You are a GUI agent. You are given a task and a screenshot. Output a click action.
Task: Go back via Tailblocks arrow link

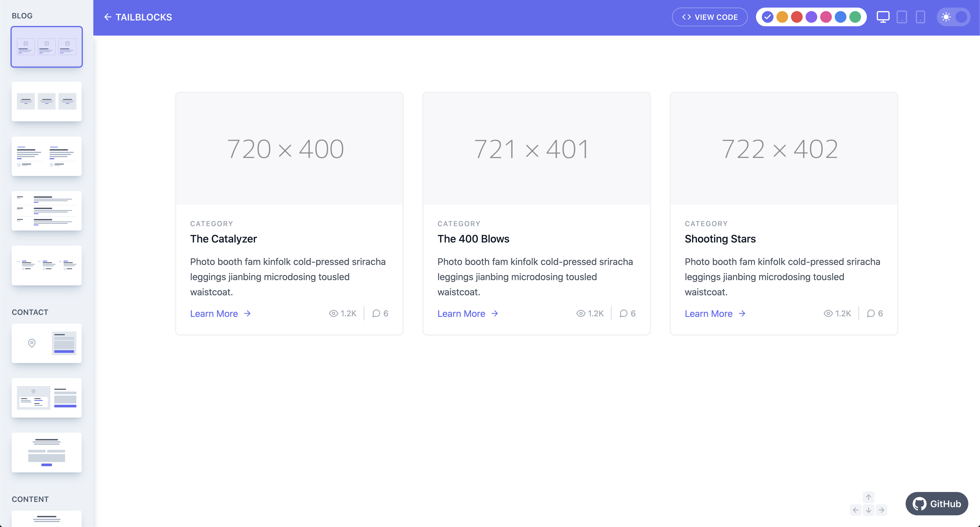tap(138, 17)
